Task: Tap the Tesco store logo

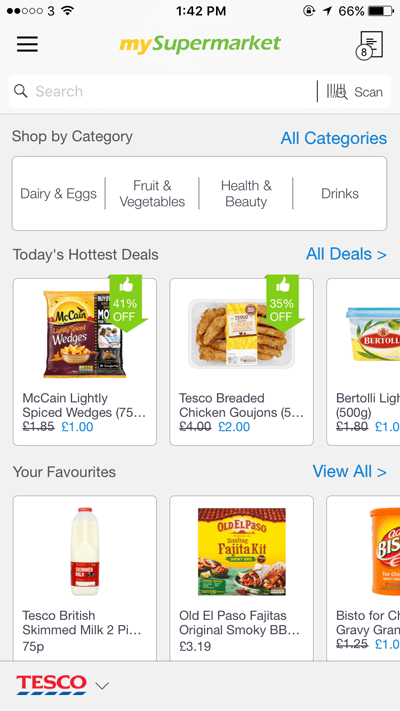Action: point(51,685)
